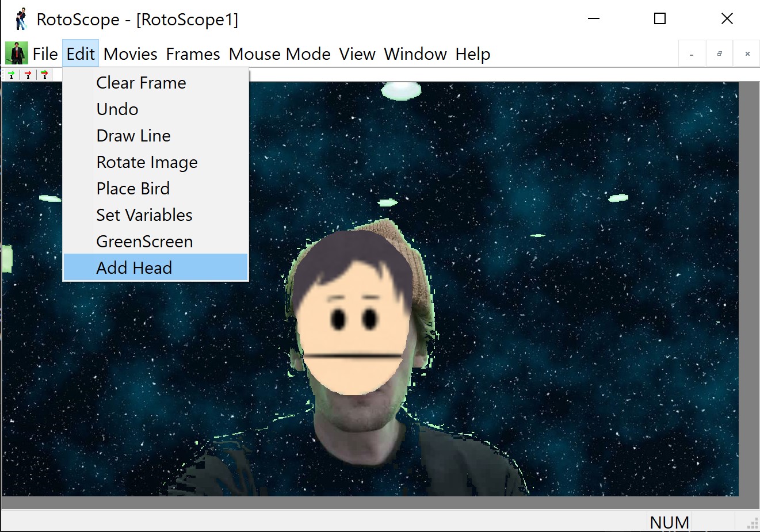Open the Movies menu
The width and height of the screenshot is (760, 532).
coord(131,54)
